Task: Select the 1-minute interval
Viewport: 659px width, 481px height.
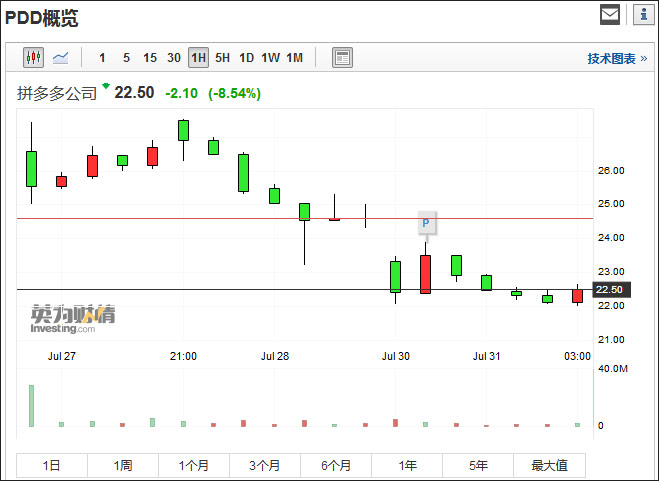Action: click(x=102, y=58)
